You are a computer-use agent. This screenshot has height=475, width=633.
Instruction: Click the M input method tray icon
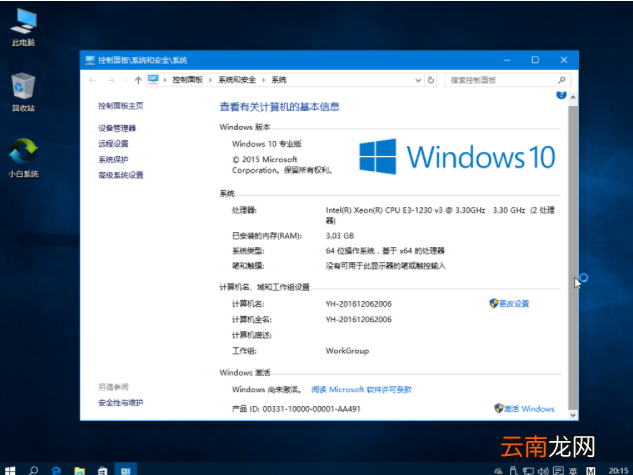[x=591, y=471]
